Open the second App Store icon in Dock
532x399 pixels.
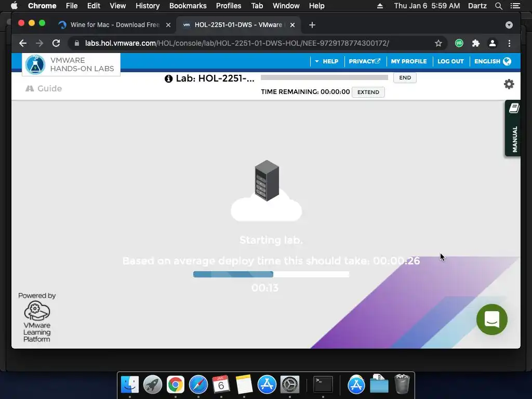coord(356,384)
